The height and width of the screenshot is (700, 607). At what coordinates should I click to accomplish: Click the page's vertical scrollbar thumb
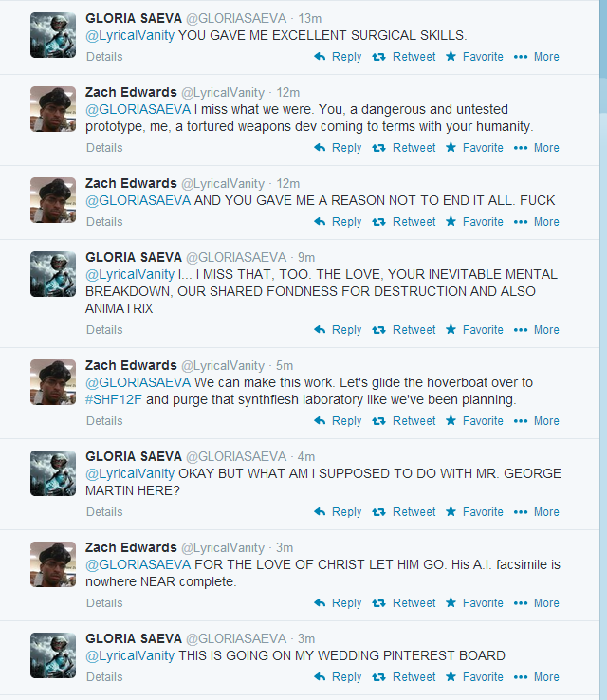603,56
